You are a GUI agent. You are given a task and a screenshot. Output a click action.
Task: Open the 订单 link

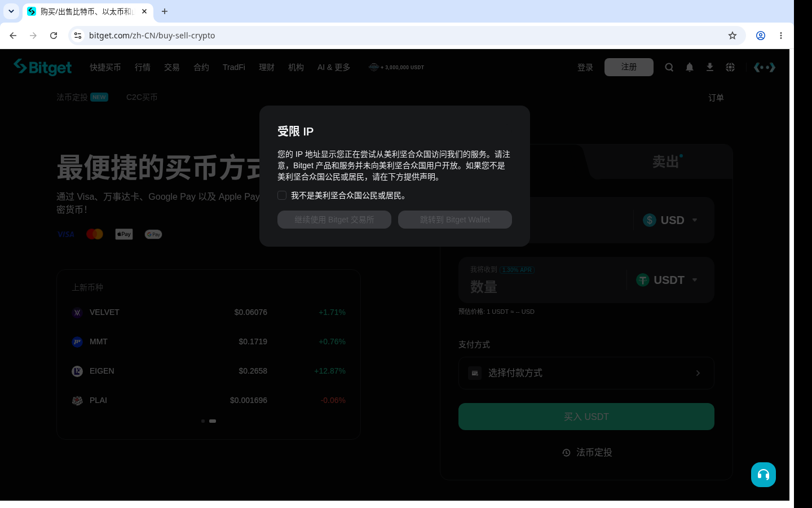[x=716, y=98]
